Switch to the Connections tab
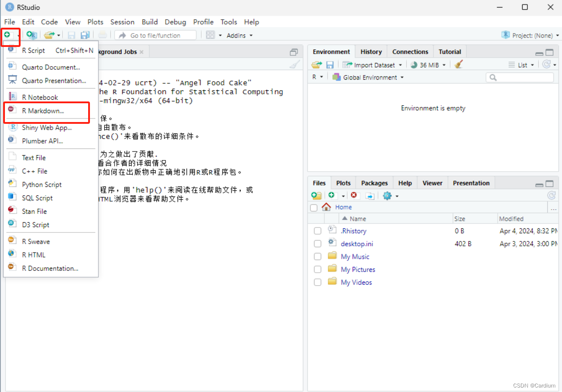This screenshot has height=392, width=562. click(410, 52)
